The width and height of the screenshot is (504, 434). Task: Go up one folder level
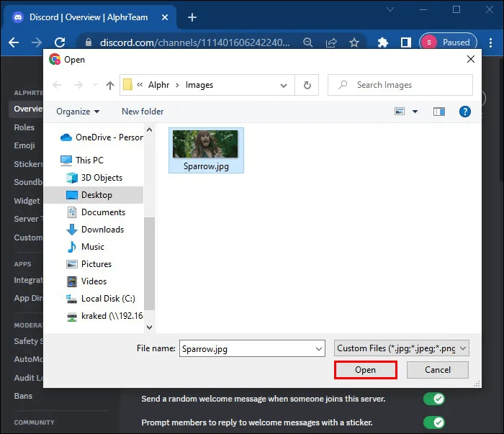110,85
